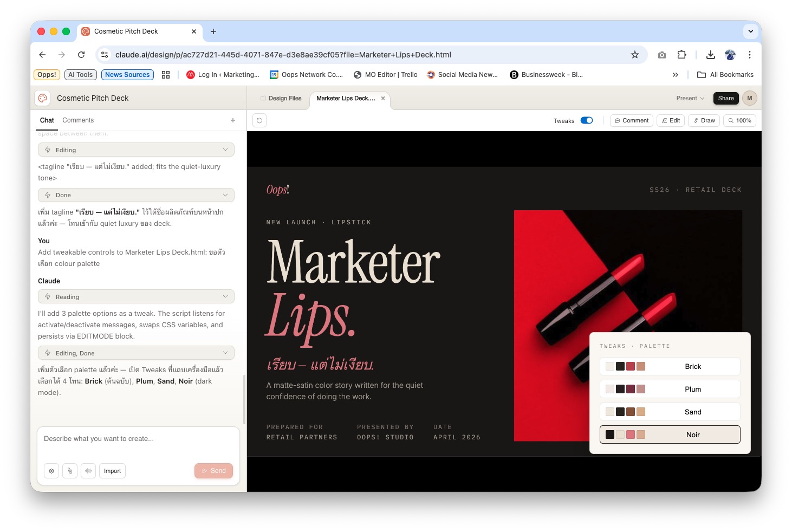Choose the Sand palette swatch row
Image resolution: width=792 pixels, height=532 pixels.
[x=670, y=412]
